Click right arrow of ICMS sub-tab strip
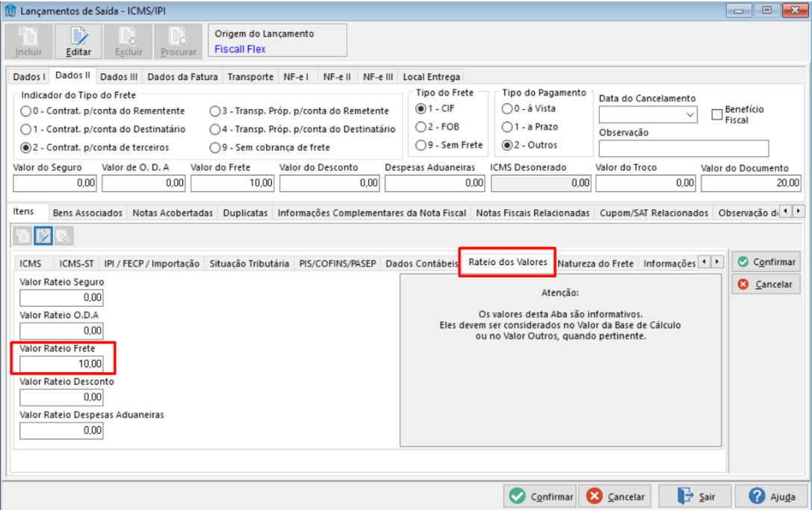This screenshot has height=510, width=812. [x=717, y=262]
